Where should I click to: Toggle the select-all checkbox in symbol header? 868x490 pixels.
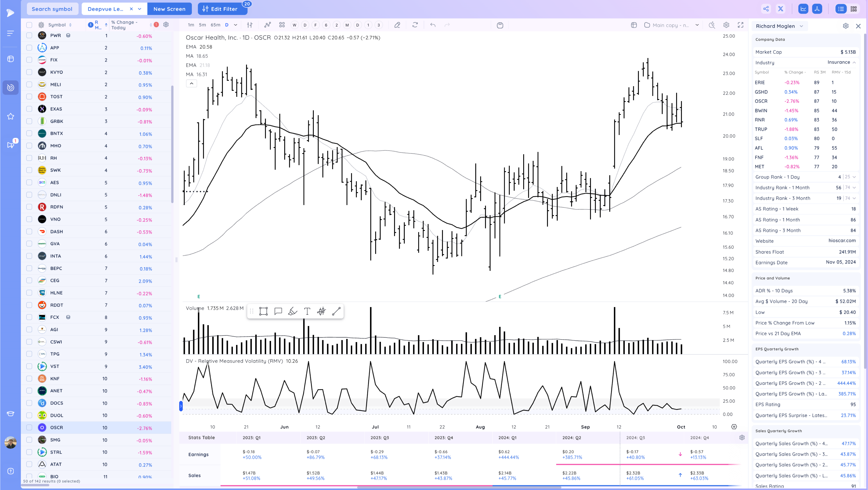29,25
